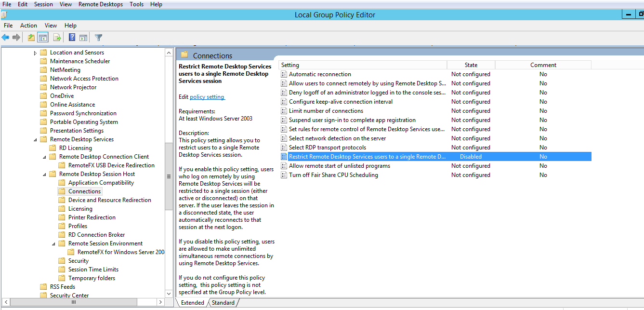Click the Export List toolbar icon
644x310 pixels.
pyautogui.click(x=57, y=38)
